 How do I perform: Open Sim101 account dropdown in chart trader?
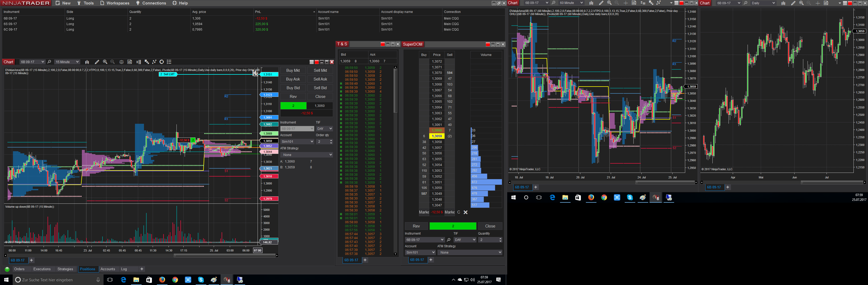point(297,142)
